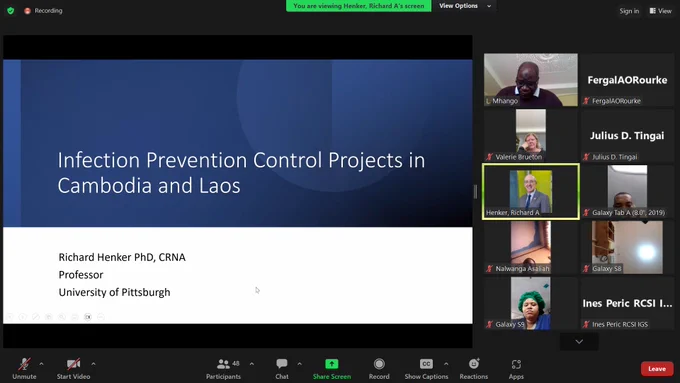Expand chat options arrow beside Chat
Viewport: 680px width, 383px height.
(x=300, y=364)
